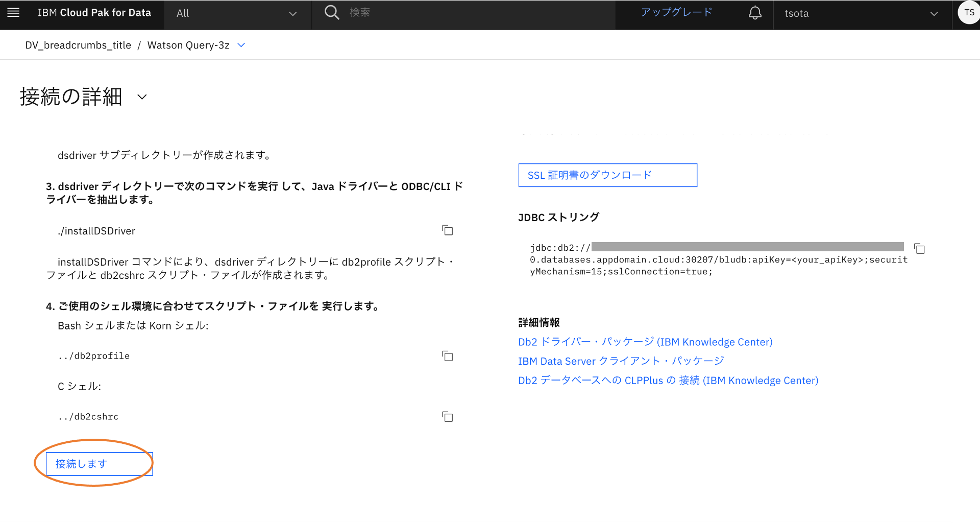Screen dimensions: 980x523
Task: Click the IBM Cloud Pak for Data title
Action: coord(94,13)
